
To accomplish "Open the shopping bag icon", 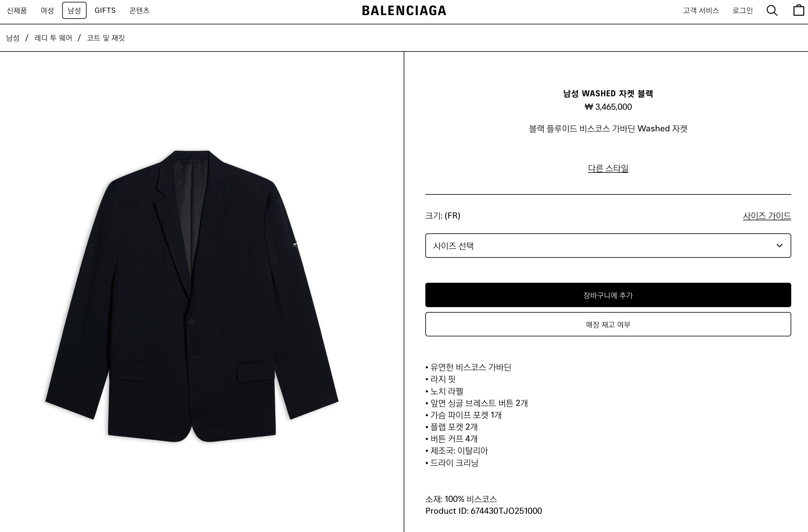I will click(x=798, y=11).
